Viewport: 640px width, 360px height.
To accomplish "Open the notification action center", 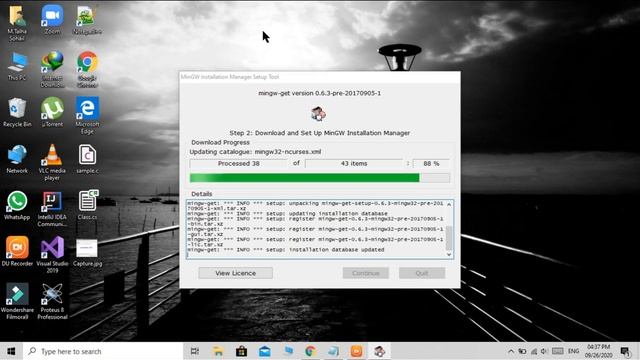I will pyautogui.click(x=625, y=351).
